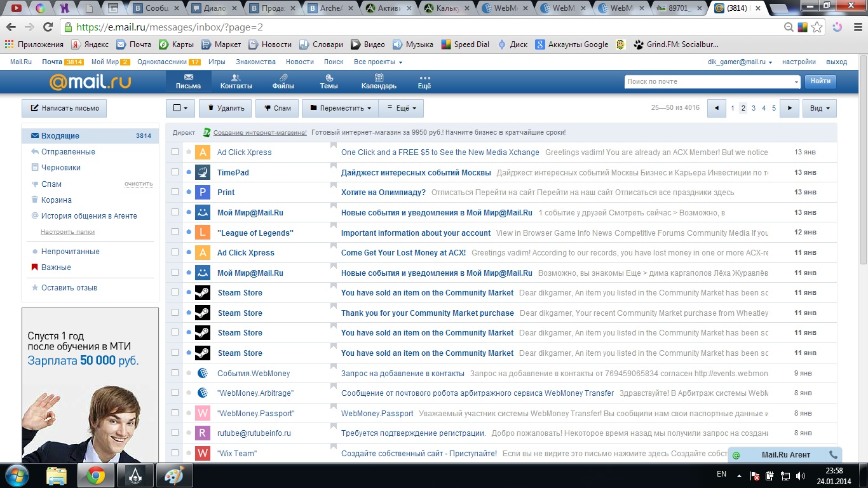Select the checkbox for События.WebMoney email
The width and height of the screenshot is (868, 488).
click(175, 373)
